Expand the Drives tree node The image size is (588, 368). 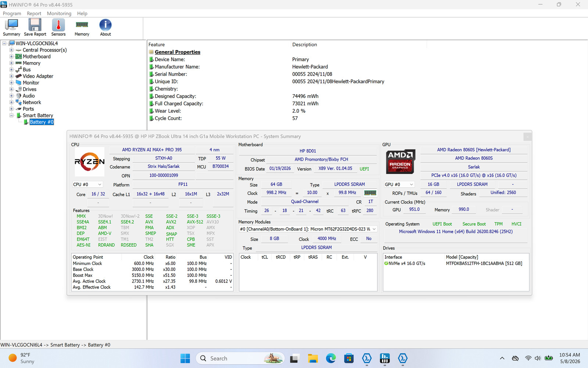pos(11,89)
